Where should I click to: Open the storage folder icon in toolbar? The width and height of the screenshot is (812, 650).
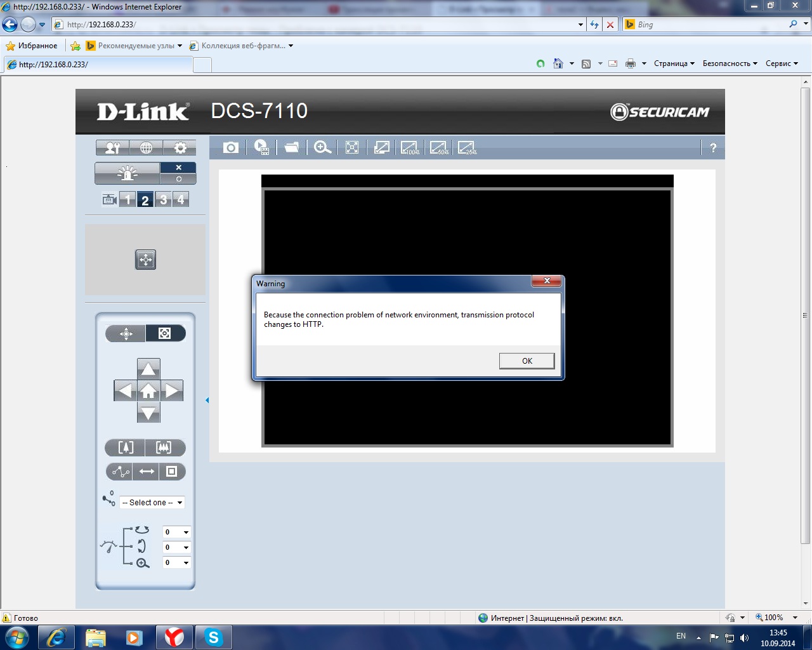tap(292, 147)
